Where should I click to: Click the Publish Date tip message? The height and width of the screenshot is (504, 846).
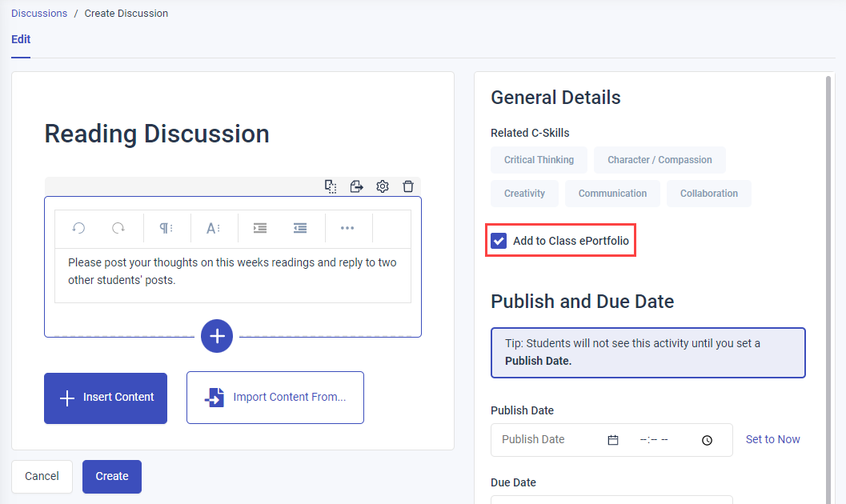[x=648, y=353]
